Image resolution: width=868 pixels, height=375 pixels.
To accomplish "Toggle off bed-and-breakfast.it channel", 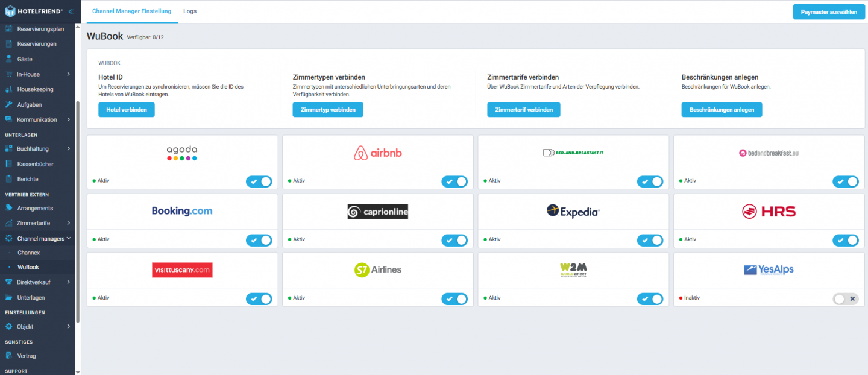I will tap(650, 181).
